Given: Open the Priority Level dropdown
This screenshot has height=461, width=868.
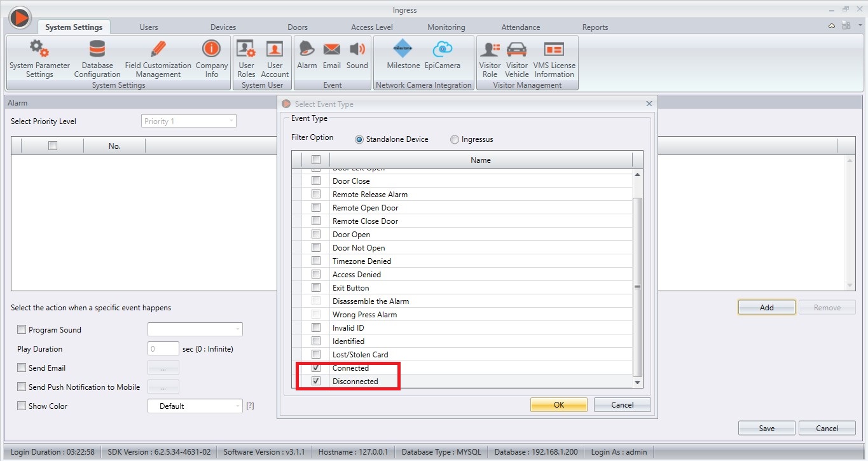Looking at the screenshot, I should point(188,121).
